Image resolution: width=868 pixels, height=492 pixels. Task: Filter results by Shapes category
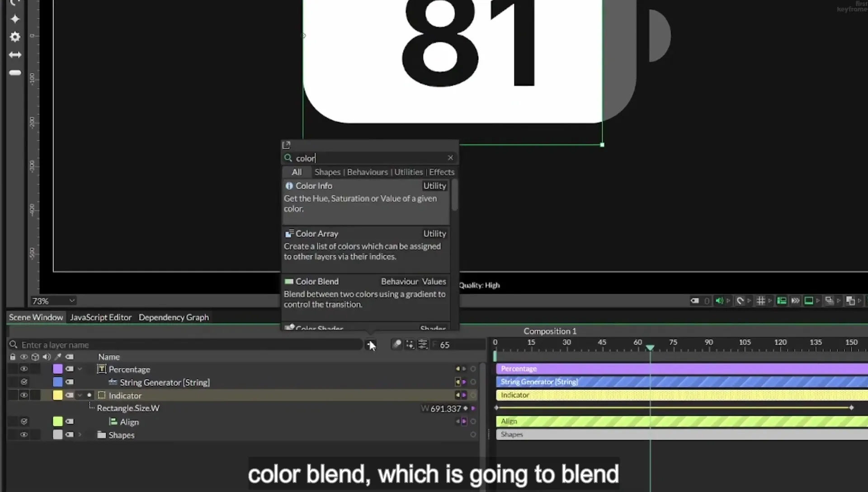point(327,172)
